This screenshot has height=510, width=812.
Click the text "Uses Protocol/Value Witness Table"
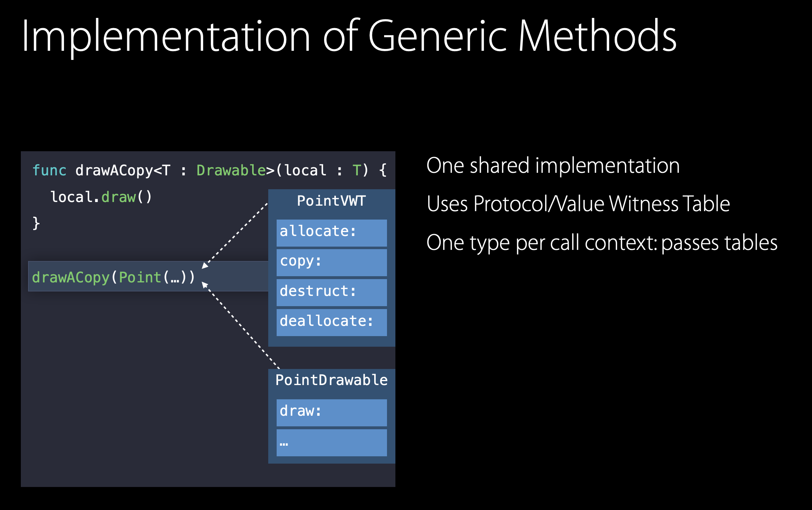coord(578,204)
